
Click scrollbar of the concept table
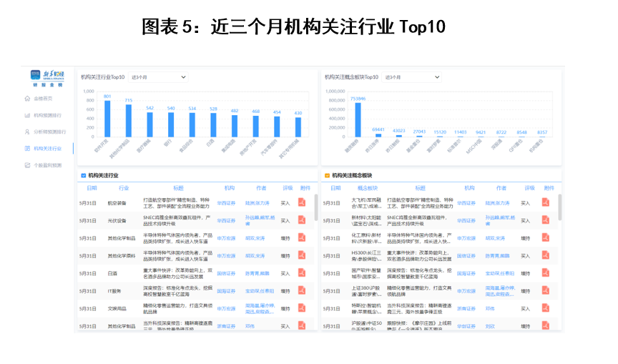[x=559, y=207]
